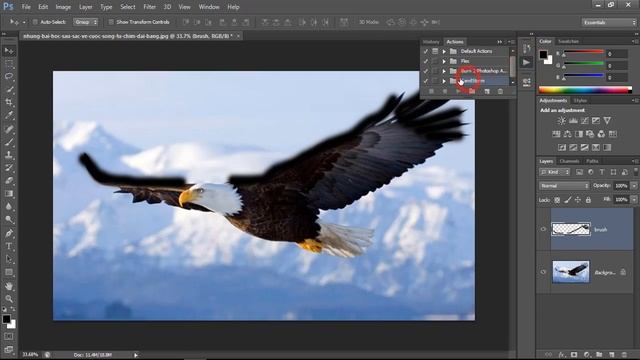Add a Hue/Saturation adjustment
This screenshot has height=360, width=640.
click(556, 134)
